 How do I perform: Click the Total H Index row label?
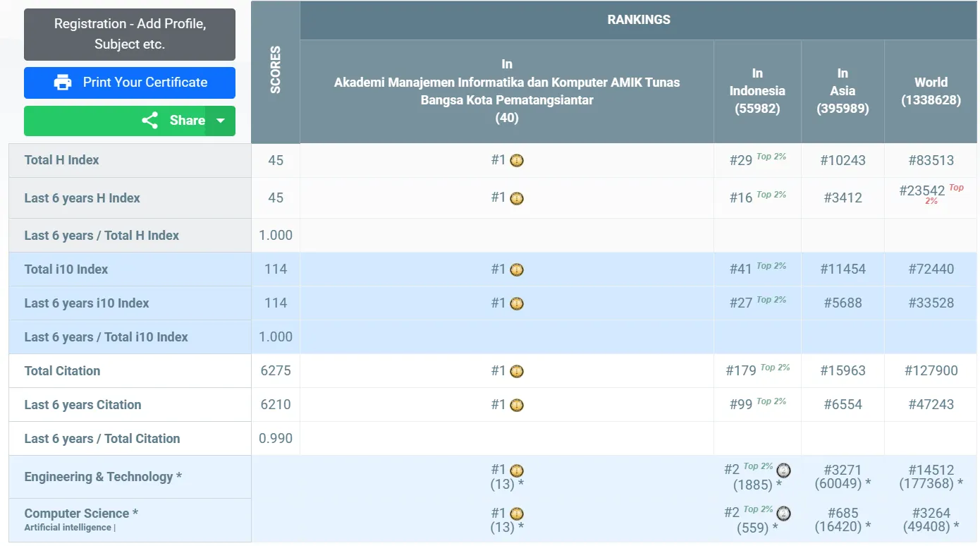coord(62,160)
